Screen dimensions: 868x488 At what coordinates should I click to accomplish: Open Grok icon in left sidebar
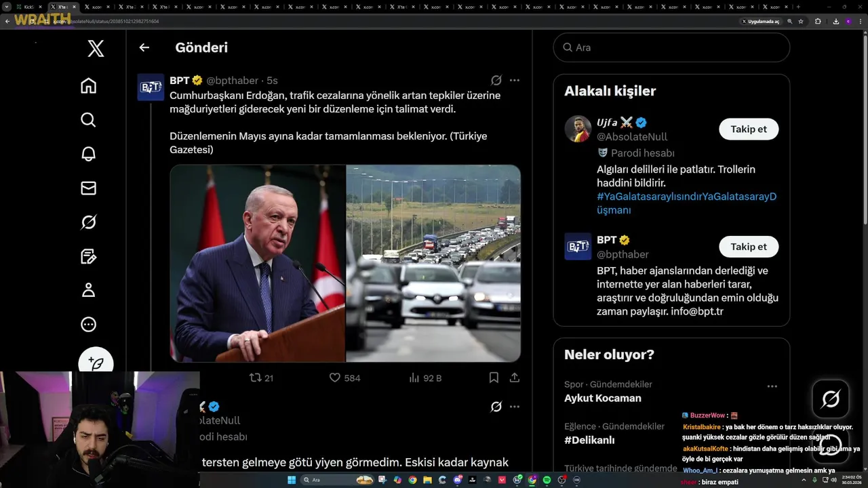88,222
